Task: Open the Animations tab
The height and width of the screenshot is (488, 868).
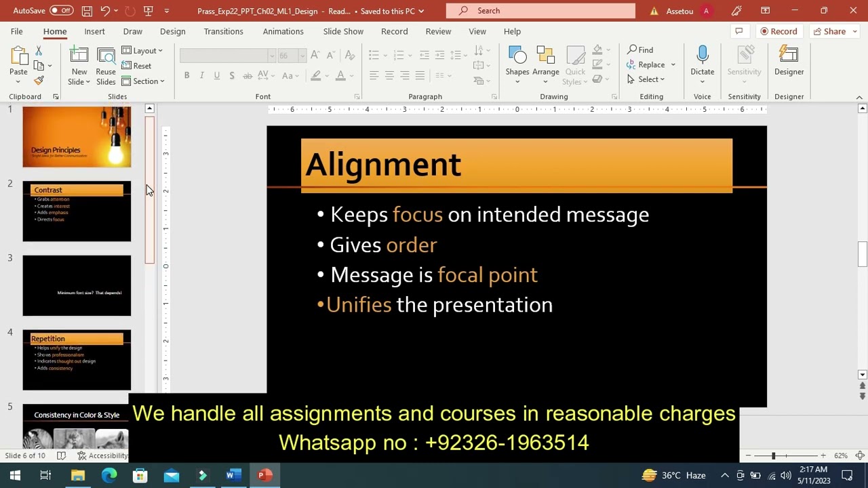Action: click(x=283, y=31)
